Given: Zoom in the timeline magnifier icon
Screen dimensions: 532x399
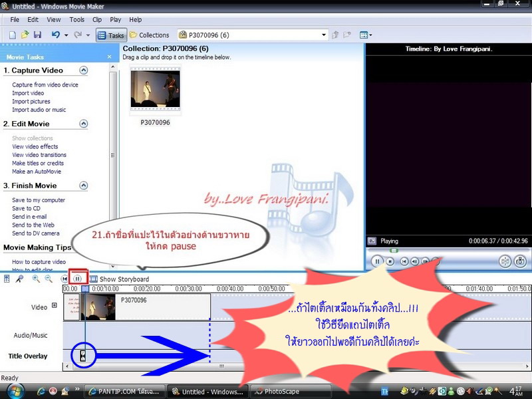Looking at the screenshot, I should click(36, 279).
